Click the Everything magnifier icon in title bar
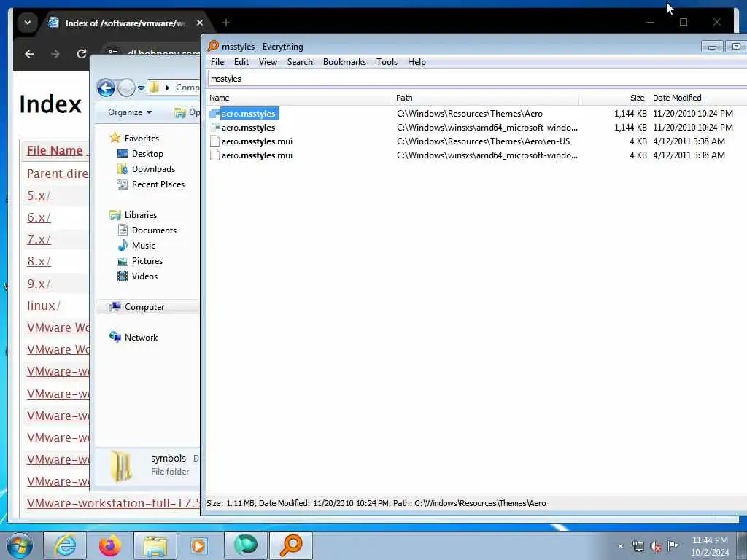The width and height of the screenshot is (747, 560). [213, 46]
